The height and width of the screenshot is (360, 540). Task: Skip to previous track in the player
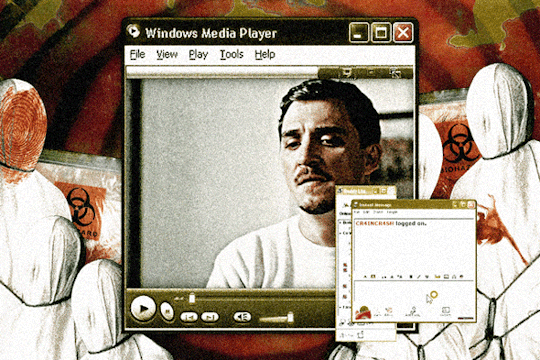coord(189,317)
